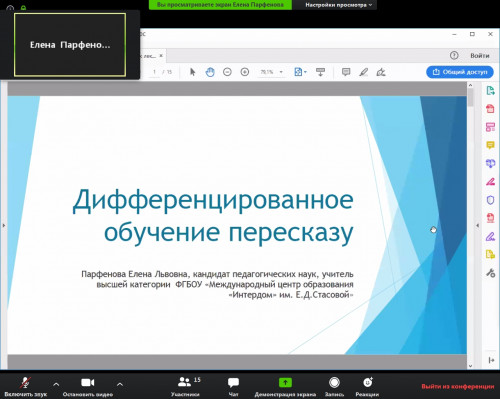The height and width of the screenshot is (399, 500).
Task: Collapse the right tools pane arrow
Action: point(477,226)
